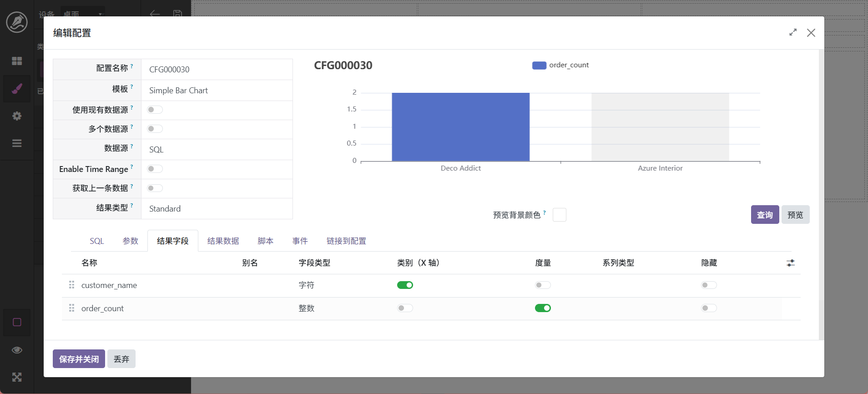This screenshot has width=868, height=394.
Task: Open column options adjust icon in table header
Action: tap(791, 263)
